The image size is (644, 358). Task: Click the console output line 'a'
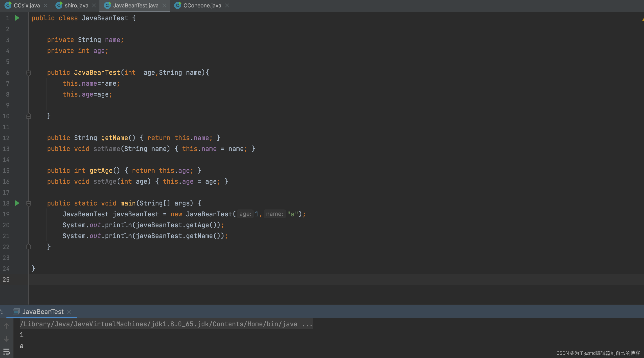click(22, 346)
